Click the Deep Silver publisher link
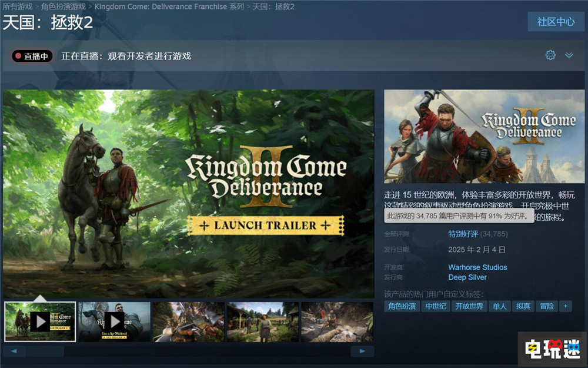The height and width of the screenshot is (368, 588). [467, 277]
